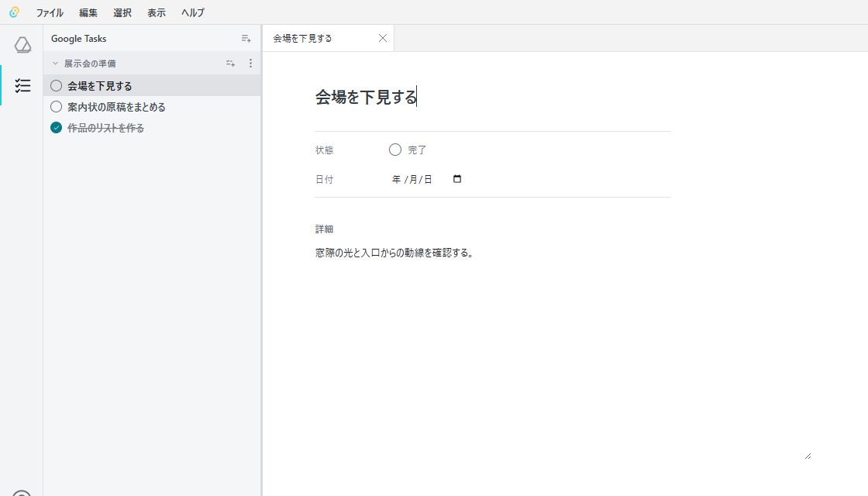Image resolution: width=868 pixels, height=496 pixels.
Task: Open more options for 展示会の準備
Action: pyautogui.click(x=250, y=64)
